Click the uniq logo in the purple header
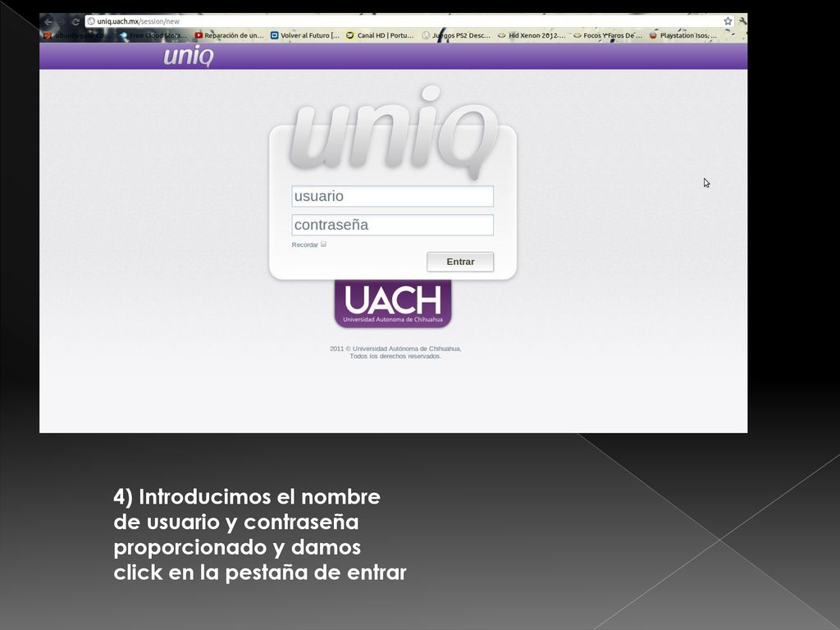This screenshot has width=840, height=630. pyautogui.click(x=189, y=56)
